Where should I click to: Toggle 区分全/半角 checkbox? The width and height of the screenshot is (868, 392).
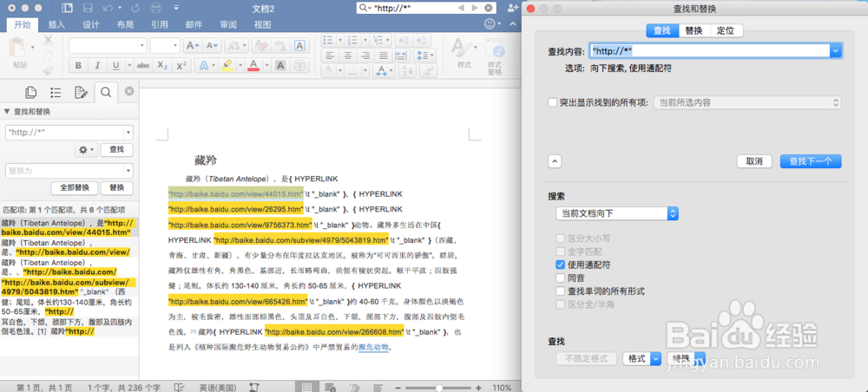(x=560, y=304)
